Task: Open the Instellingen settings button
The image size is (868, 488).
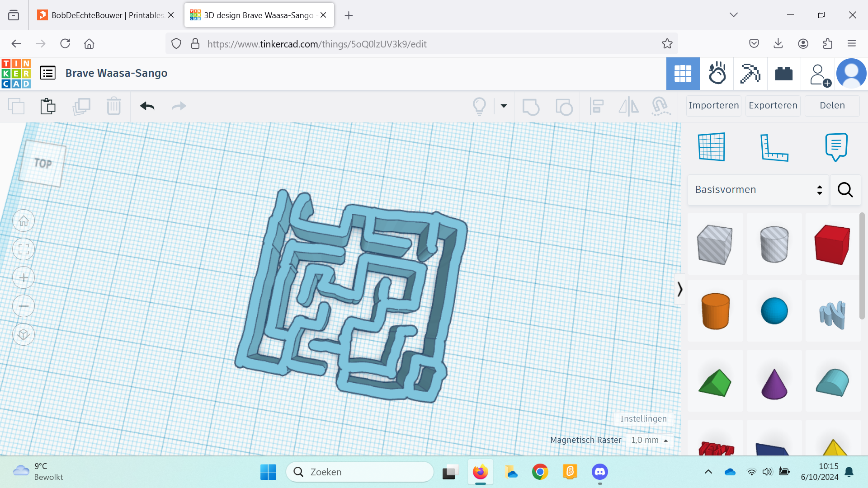Action: point(643,419)
